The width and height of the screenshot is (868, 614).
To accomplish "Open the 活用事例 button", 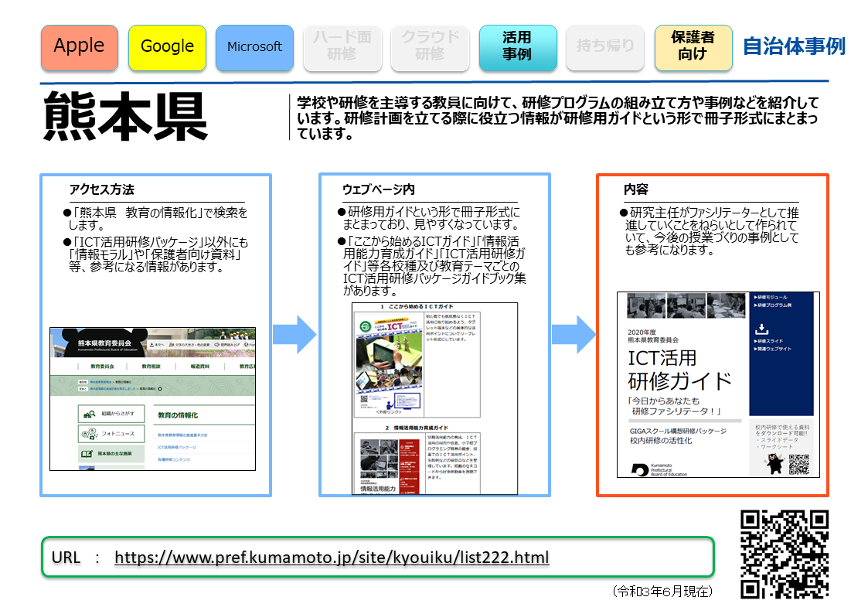I will point(518,47).
